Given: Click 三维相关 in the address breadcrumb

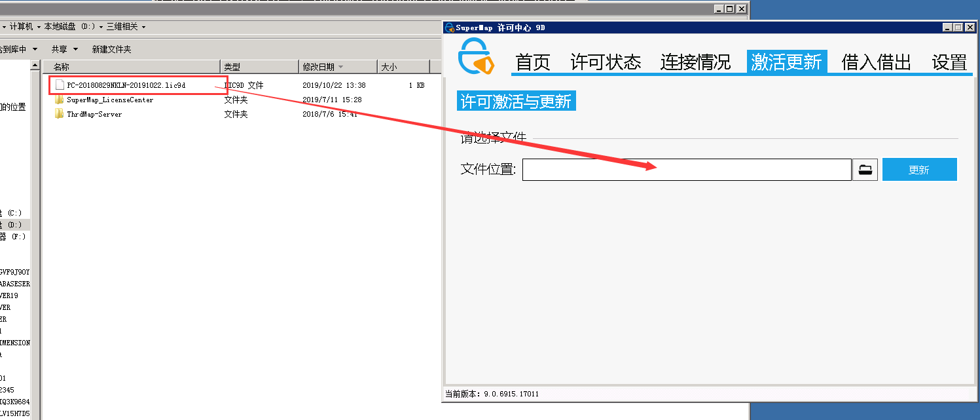Looking at the screenshot, I should coord(122,27).
